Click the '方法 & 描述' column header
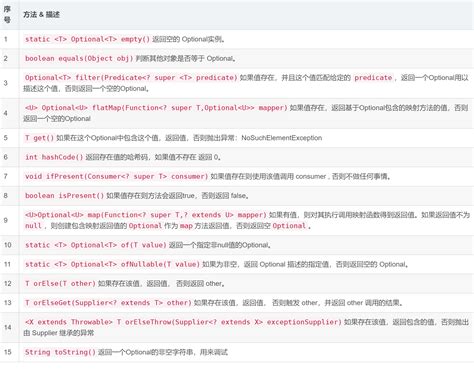Viewport: 474px width, 373px height. (41, 15)
